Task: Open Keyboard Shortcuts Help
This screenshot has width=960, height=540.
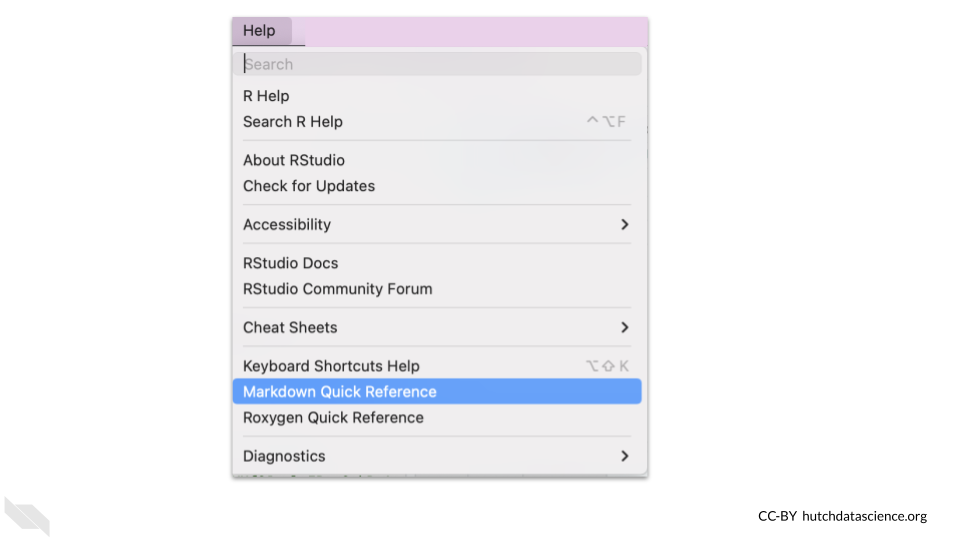Action: click(437, 366)
